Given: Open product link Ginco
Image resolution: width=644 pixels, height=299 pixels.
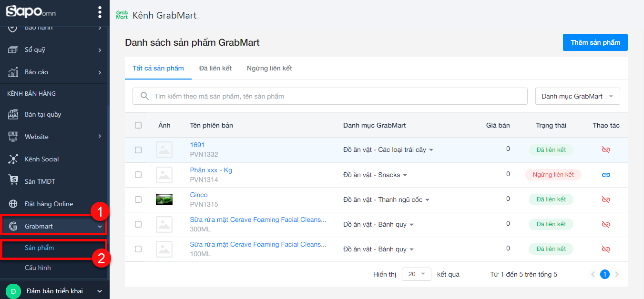Looking at the screenshot, I should 199,195.
